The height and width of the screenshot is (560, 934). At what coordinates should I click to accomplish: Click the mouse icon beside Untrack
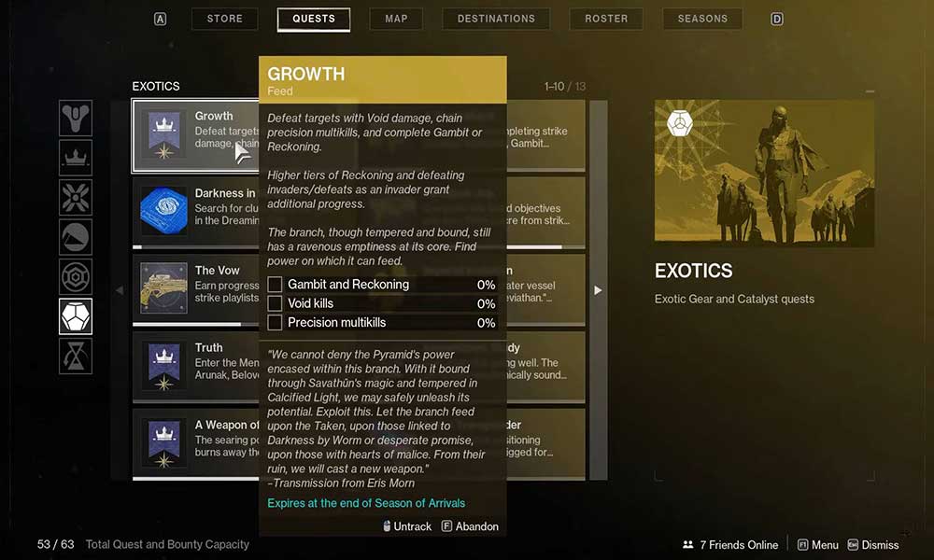pyautogui.click(x=387, y=526)
